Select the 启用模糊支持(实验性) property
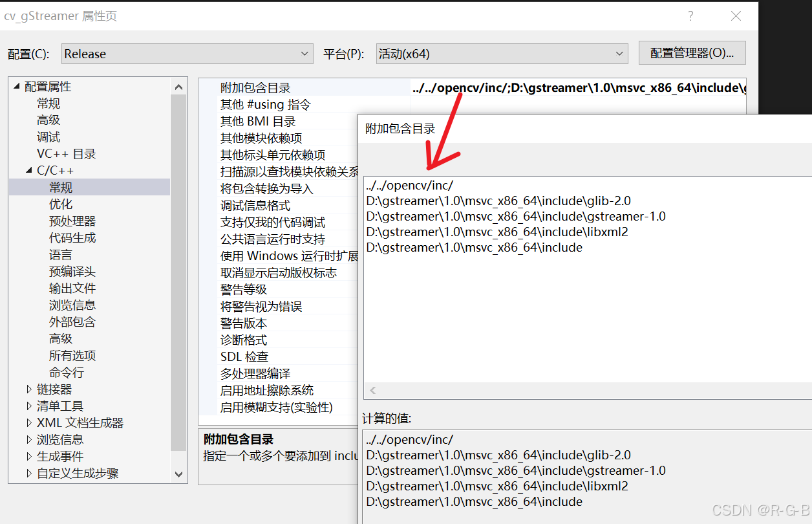 (x=276, y=408)
